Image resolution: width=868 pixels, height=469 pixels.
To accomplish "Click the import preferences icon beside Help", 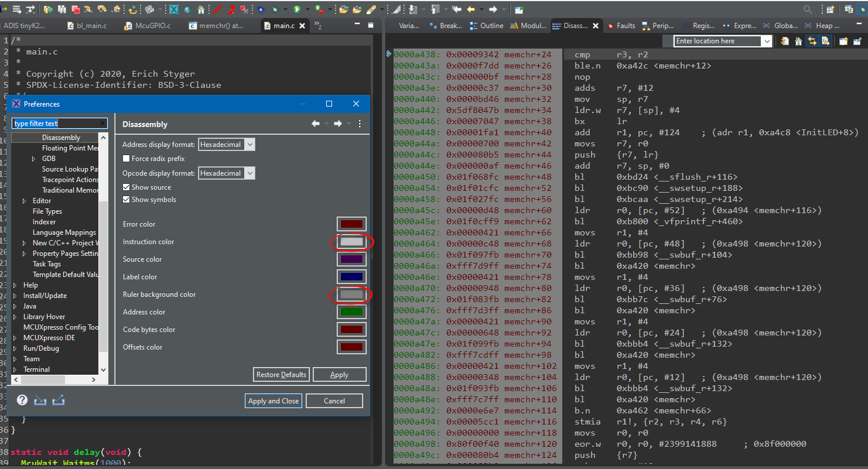I will pyautogui.click(x=40, y=400).
